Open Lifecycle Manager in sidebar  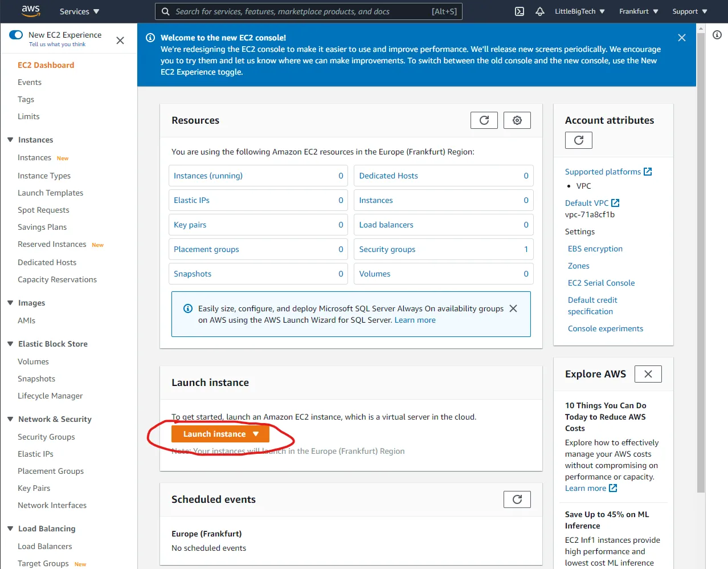pos(50,396)
